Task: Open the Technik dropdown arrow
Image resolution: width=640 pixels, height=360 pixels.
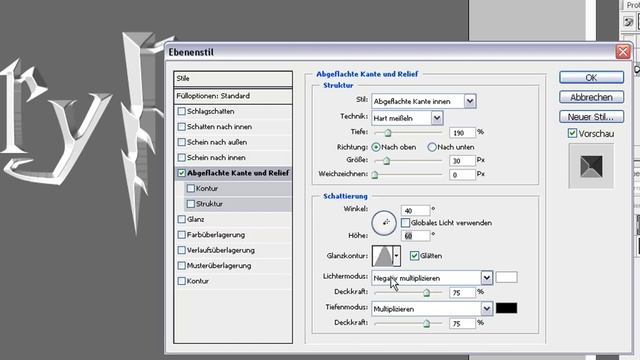Action: tap(437, 118)
